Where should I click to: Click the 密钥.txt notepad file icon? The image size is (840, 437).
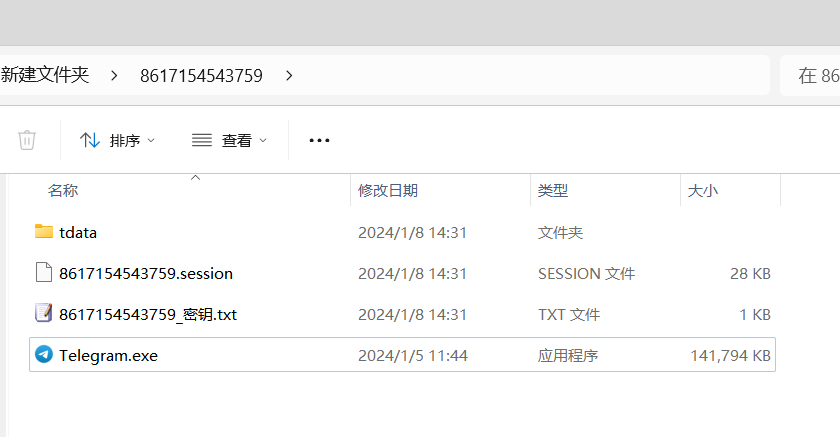[43, 314]
